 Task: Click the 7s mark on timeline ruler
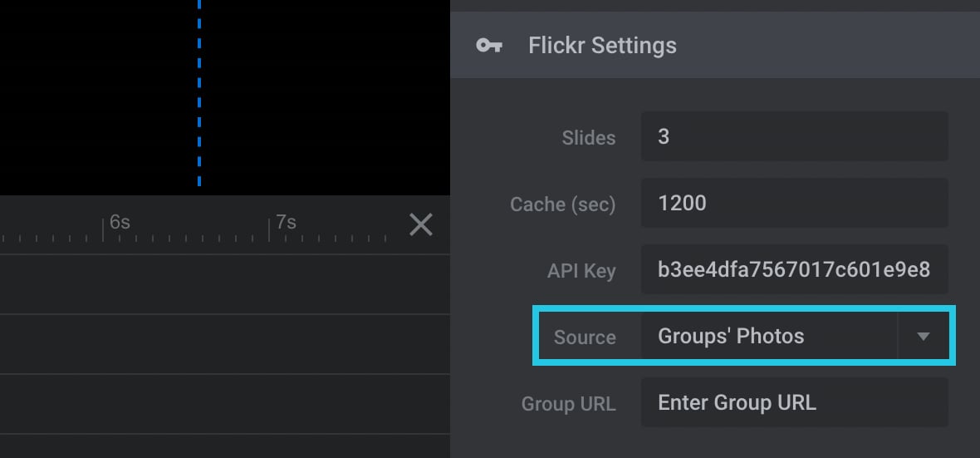pyautogui.click(x=286, y=222)
